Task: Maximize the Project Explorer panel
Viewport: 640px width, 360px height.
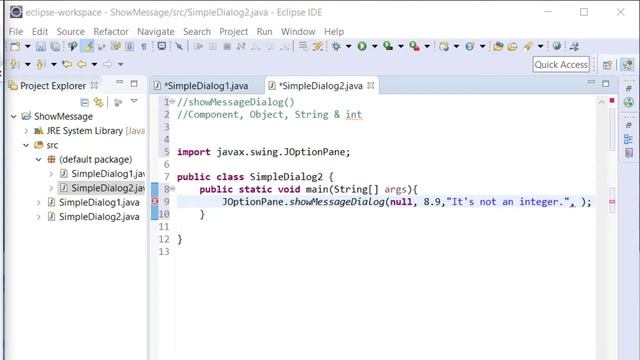Action: 134,84
